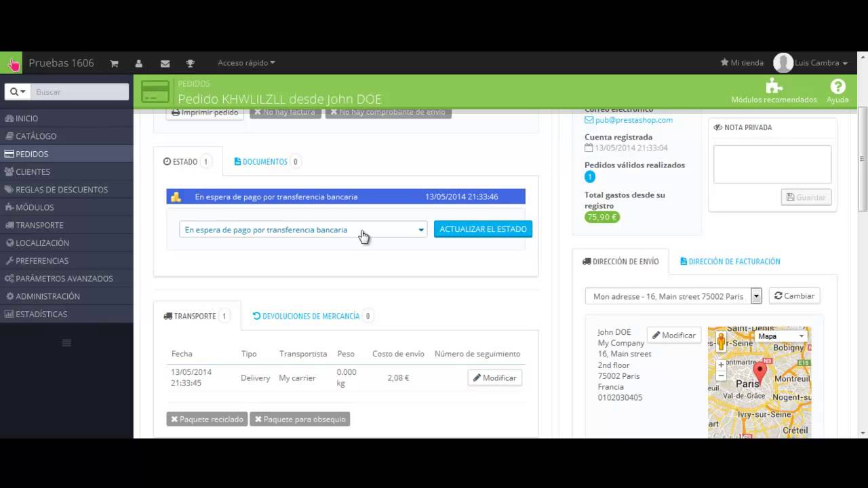
Task: Switch to DIRECCIÓN DE ENVÍO tab
Action: coord(620,262)
